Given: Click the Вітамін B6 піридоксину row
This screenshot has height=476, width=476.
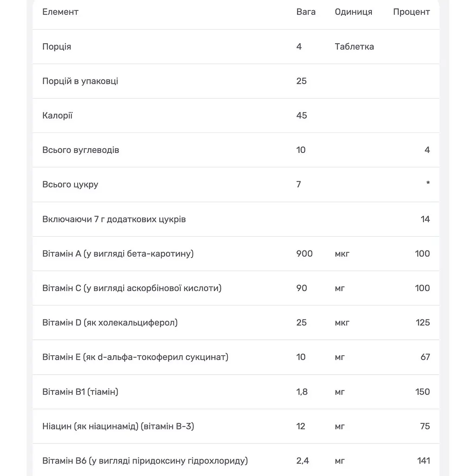Looking at the screenshot, I should [x=236, y=461].
